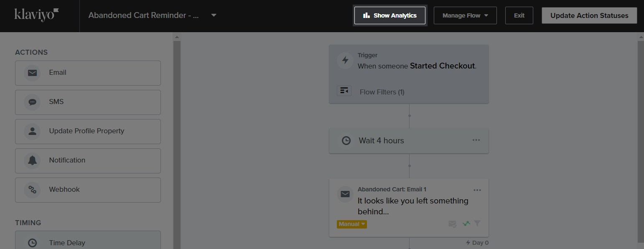Viewport: 644px width, 249px height.
Task: Click the Show Analytics button
Action: click(390, 15)
